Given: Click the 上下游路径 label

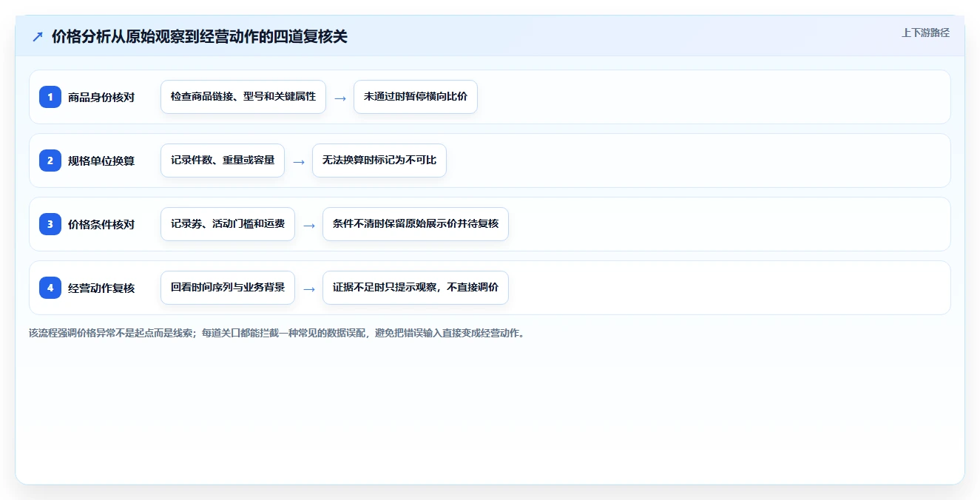Looking at the screenshot, I should [925, 33].
